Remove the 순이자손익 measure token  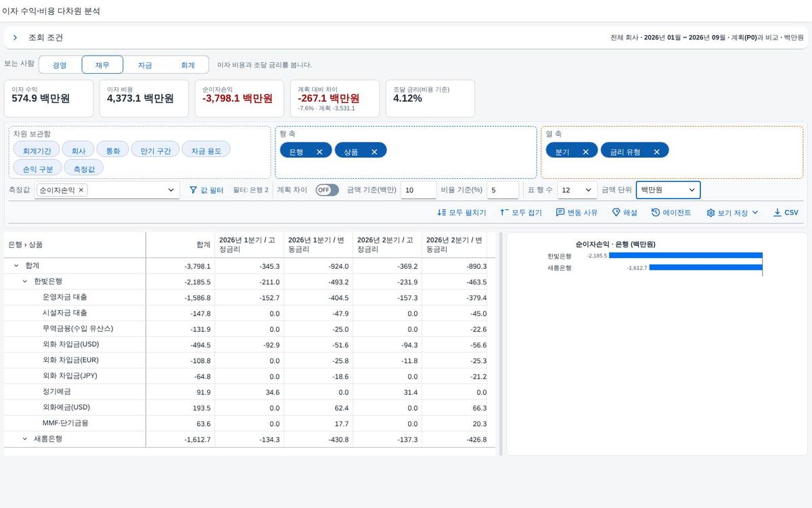coord(81,190)
